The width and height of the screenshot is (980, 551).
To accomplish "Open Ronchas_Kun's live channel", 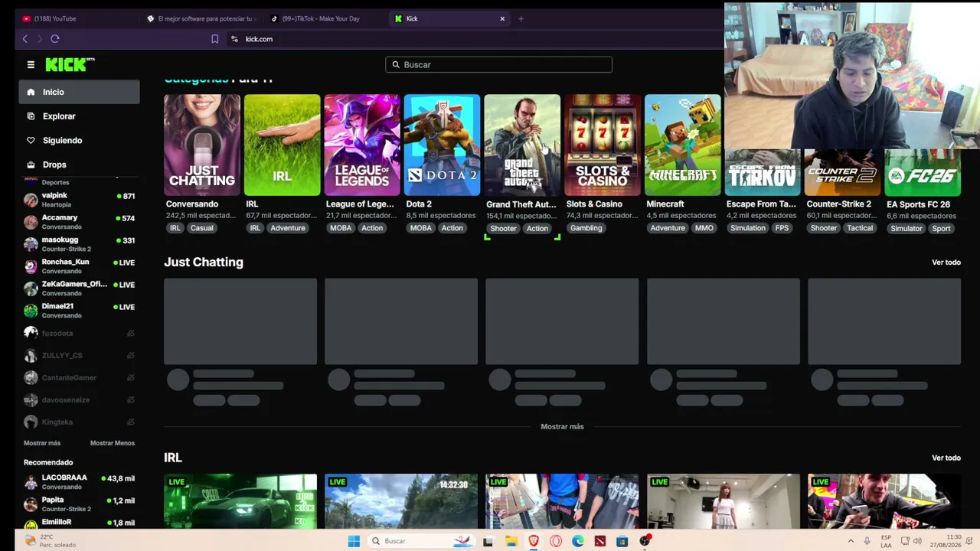I will (x=80, y=266).
